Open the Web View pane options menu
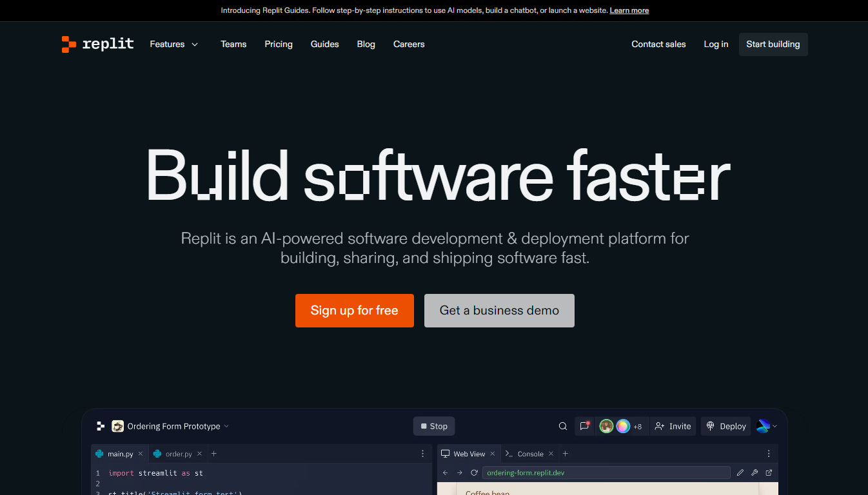Image resolution: width=868 pixels, height=495 pixels. coord(768,454)
